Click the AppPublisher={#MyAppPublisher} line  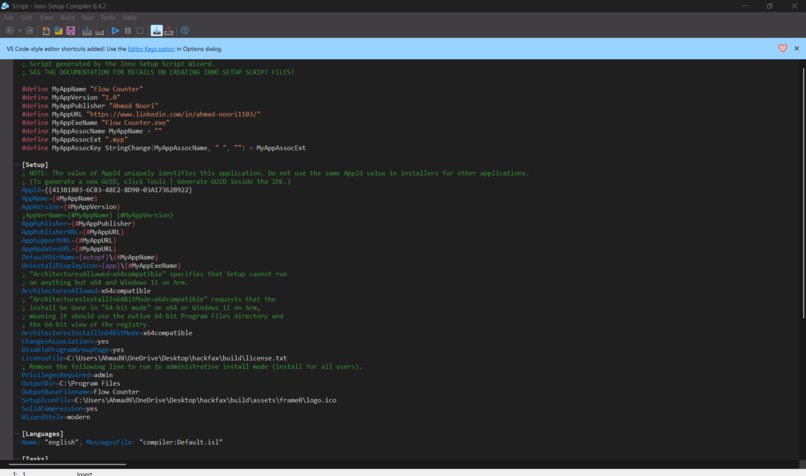pyautogui.click(x=79, y=224)
